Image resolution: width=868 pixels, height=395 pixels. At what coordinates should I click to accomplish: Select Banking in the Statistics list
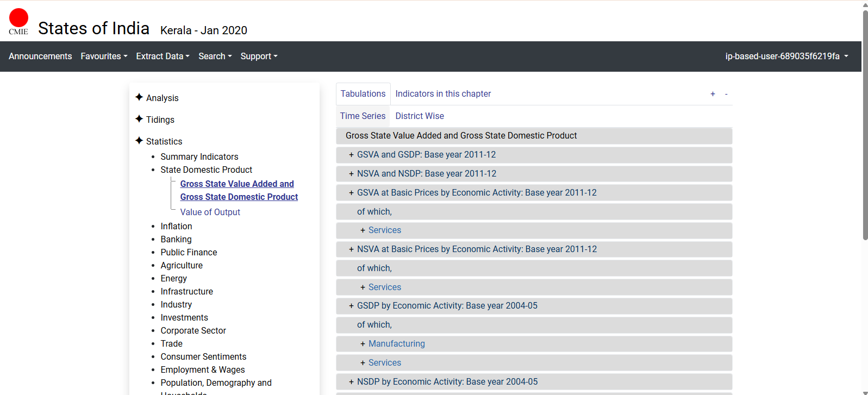click(176, 240)
